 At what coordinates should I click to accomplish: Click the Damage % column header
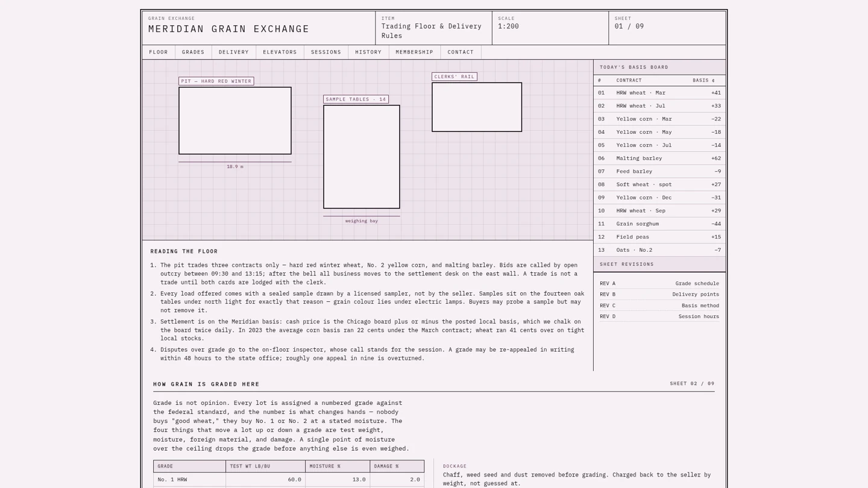(x=397, y=466)
